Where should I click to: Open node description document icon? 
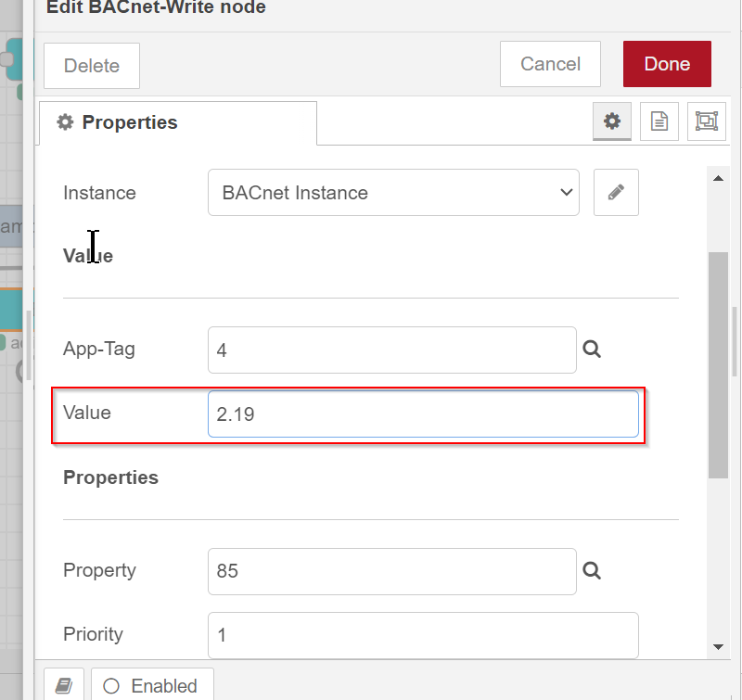[x=659, y=121]
